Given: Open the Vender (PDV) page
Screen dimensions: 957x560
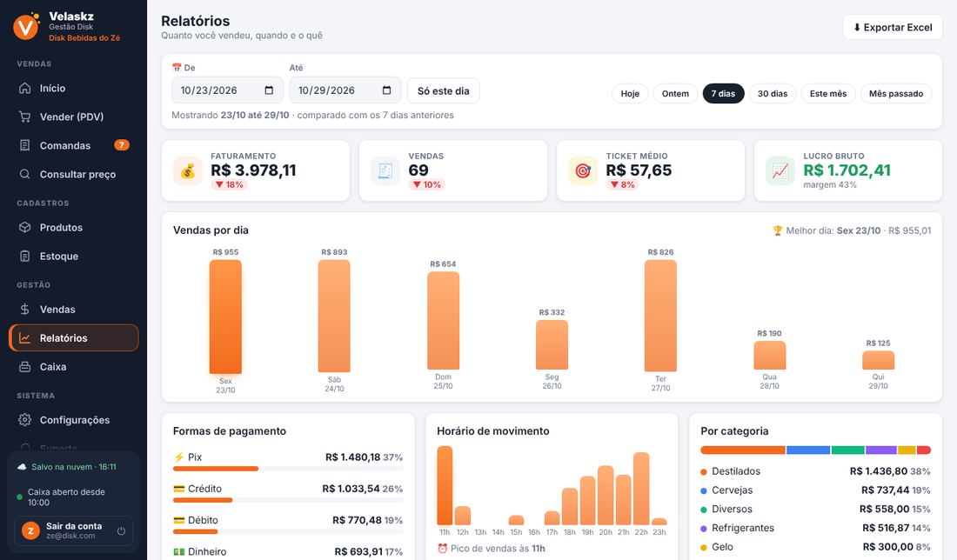Looking at the screenshot, I should tap(73, 117).
